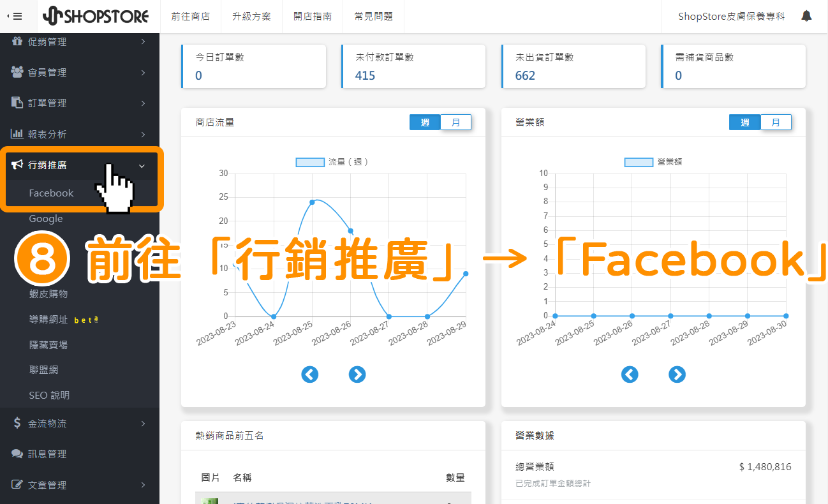Switch 營業額 chart to 週 view
Viewport: 828px width, 504px height.
pyautogui.click(x=744, y=122)
